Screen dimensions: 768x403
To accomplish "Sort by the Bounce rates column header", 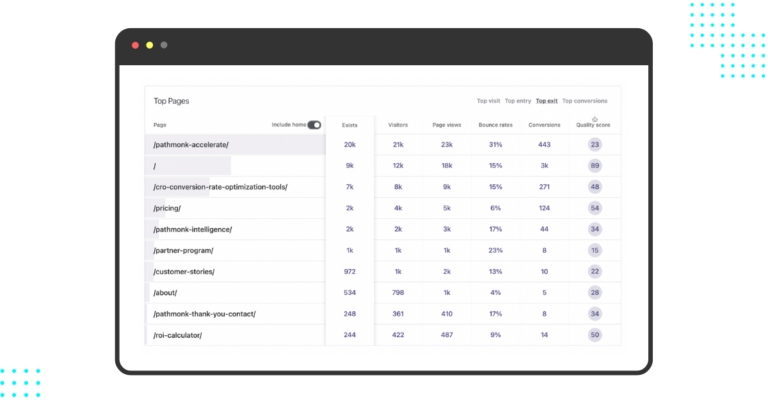I will pyautogui.click(x=494, y=125).
